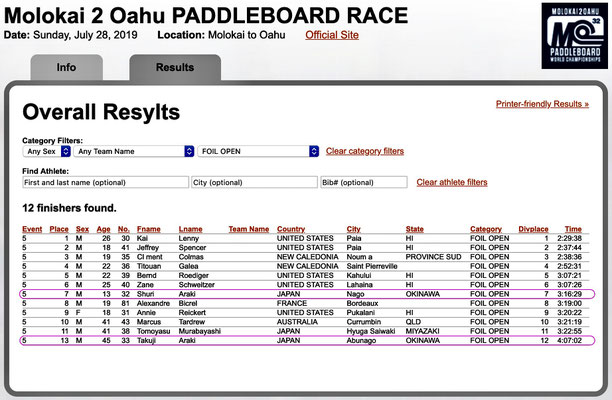The width and height of the screenshot is (612, 400).
Task: Expand the Any Sex dropdown
Action: click(46, 151)
